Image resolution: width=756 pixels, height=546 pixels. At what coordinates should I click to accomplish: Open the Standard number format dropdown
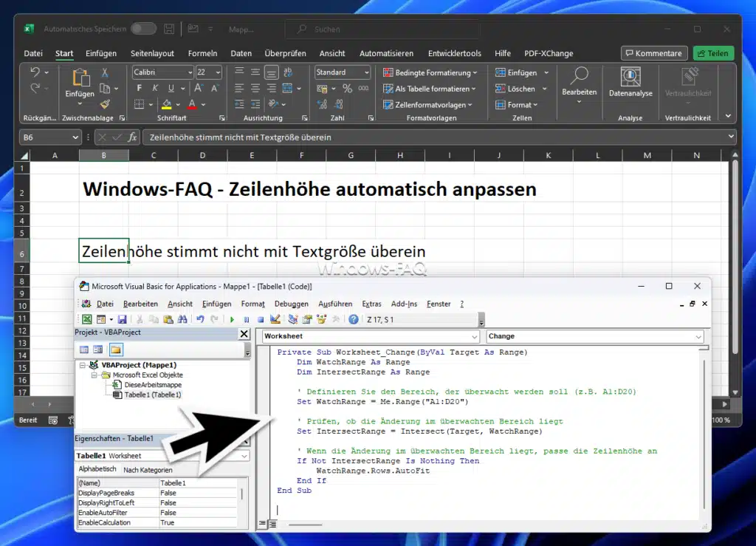366,72
